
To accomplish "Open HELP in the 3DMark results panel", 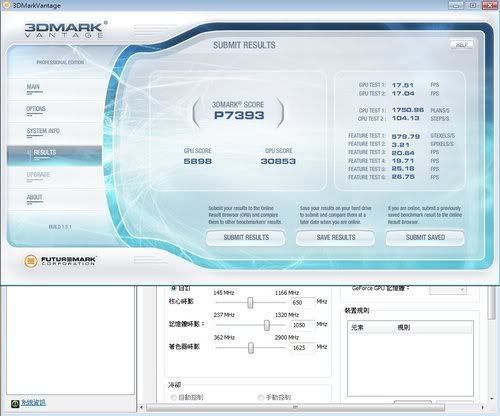I will coord(462,45).
